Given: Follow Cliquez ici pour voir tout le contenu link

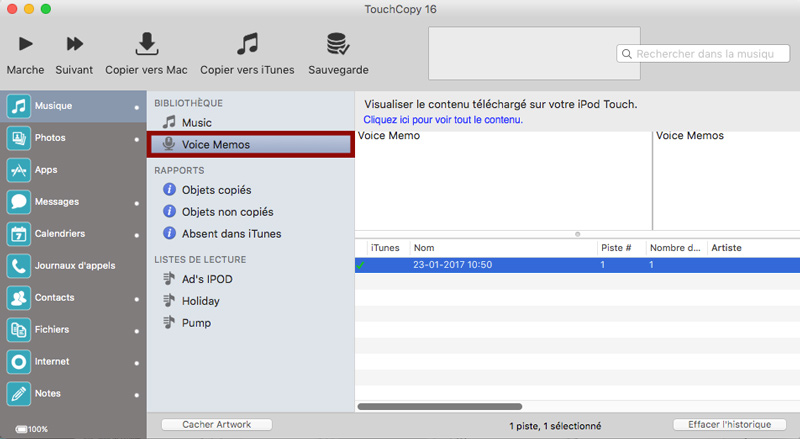Looking at the screenshot, I should pos(443,119).
